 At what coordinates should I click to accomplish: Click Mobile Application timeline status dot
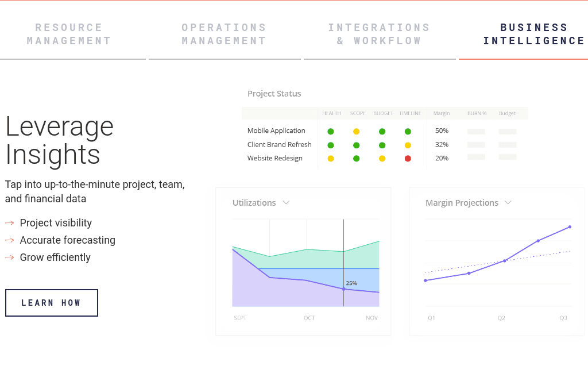[408, 132]
